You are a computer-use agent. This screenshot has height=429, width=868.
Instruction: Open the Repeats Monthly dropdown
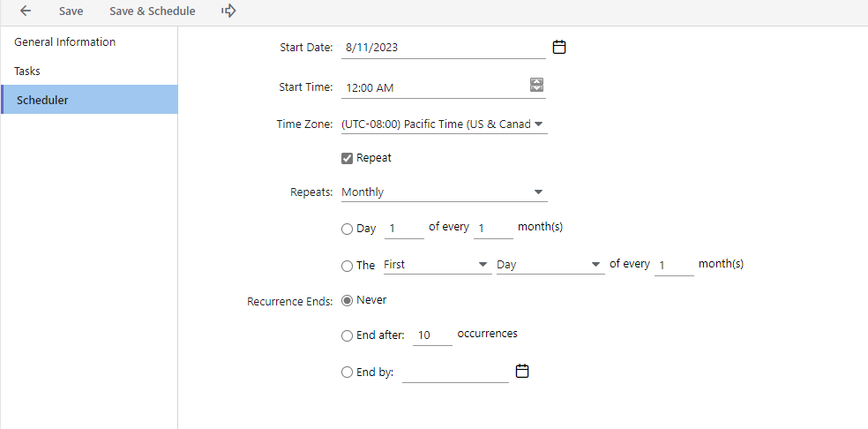click(x=444, y=192)
